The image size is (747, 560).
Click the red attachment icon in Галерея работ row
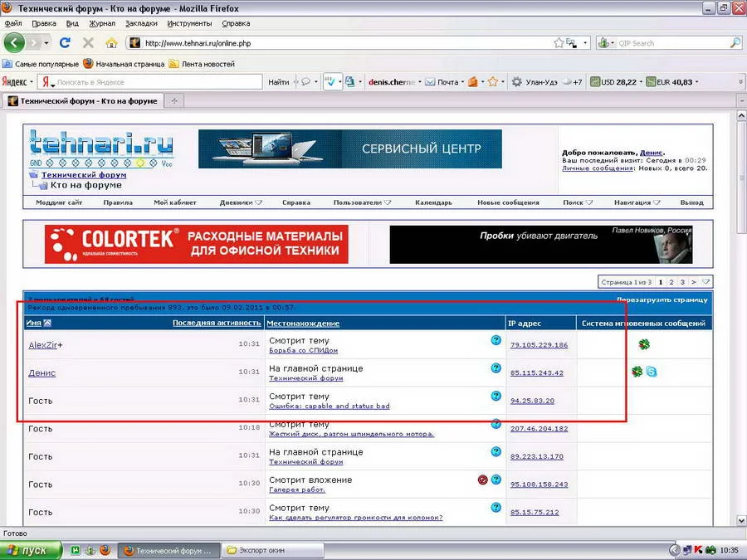click(482, 480)
